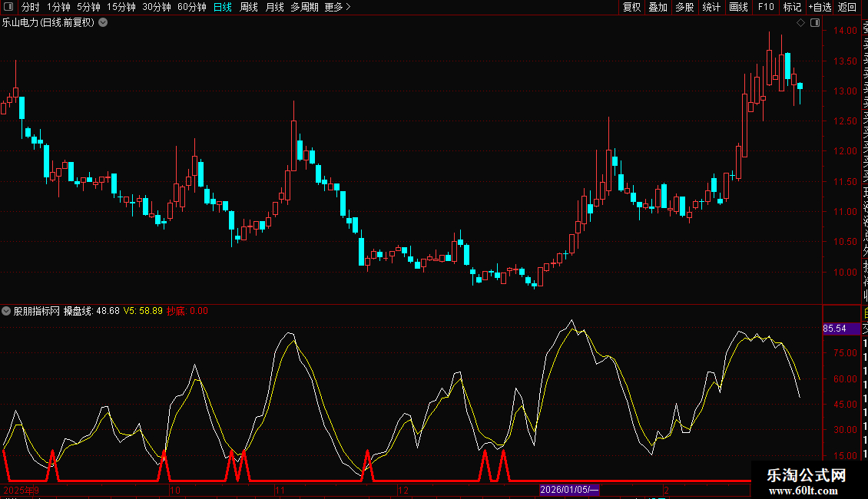Toggle the right side panel icon
Viewport: 868px width, 499px height.
(815, 23)
